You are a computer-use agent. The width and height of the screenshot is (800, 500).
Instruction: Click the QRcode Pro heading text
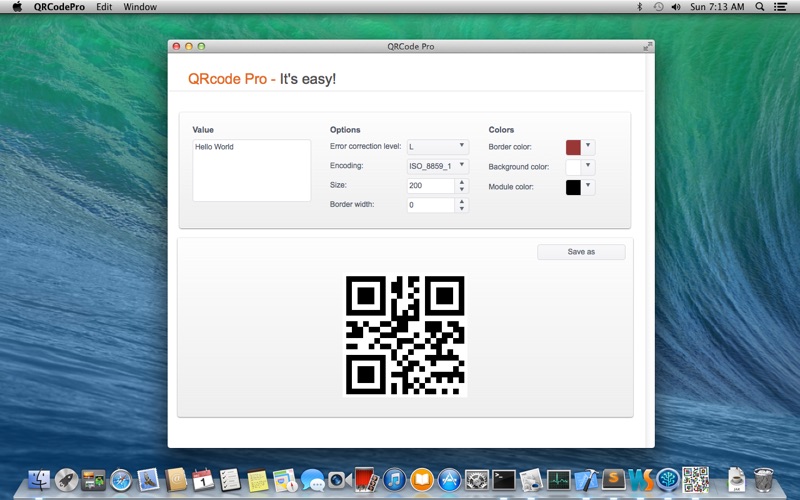(x=262, y=79)
